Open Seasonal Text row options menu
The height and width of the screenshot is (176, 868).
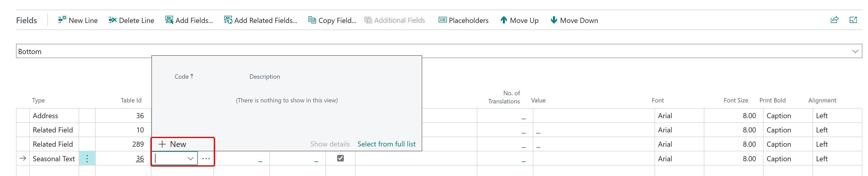(x=87, y=158)
